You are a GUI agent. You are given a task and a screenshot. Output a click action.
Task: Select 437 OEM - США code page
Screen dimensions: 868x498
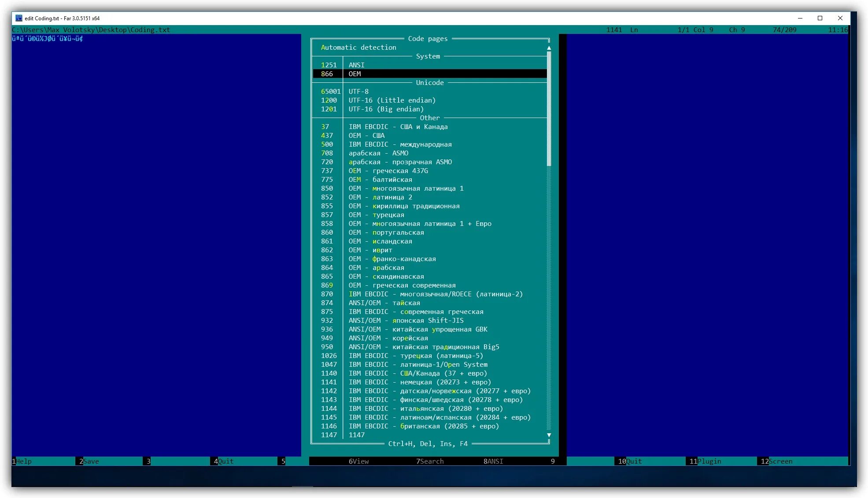pos(366,136)
